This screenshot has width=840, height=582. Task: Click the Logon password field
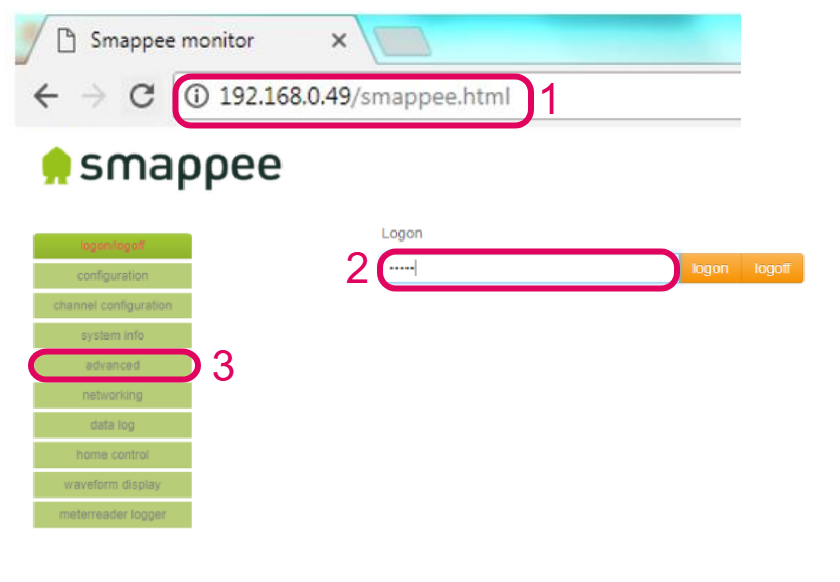(528, 269)
